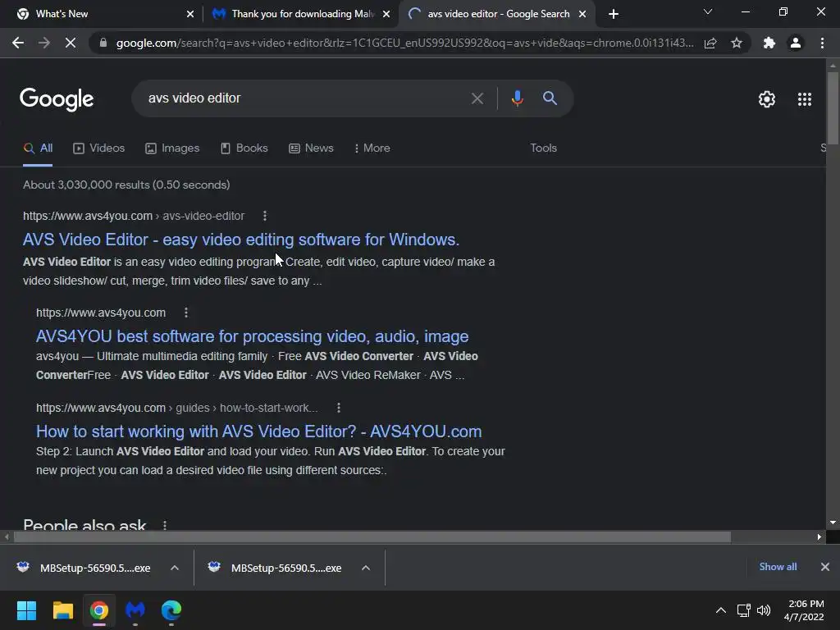Open the clock showing 2:06 PM
The height and width of the screenshot is (630, 840).
(804, 610)
